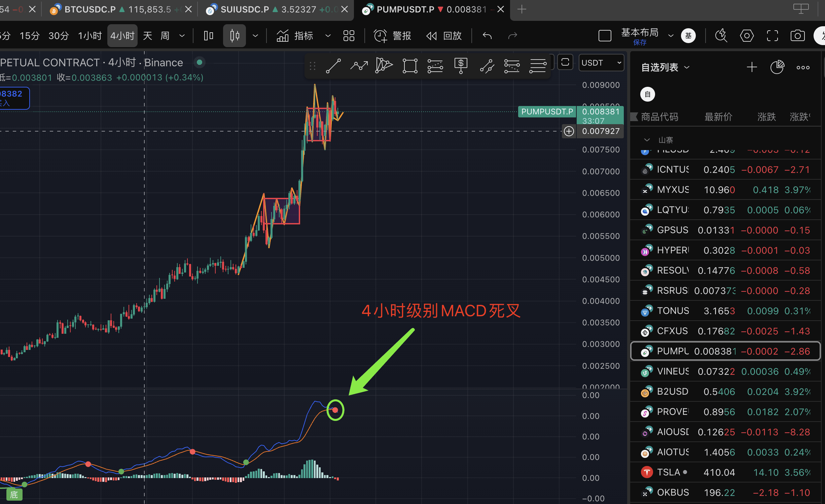Image resolution: width=825 pixels, height=504 pixels.
Task: Expand the chart style dropdown arrow
Action: 255,36
